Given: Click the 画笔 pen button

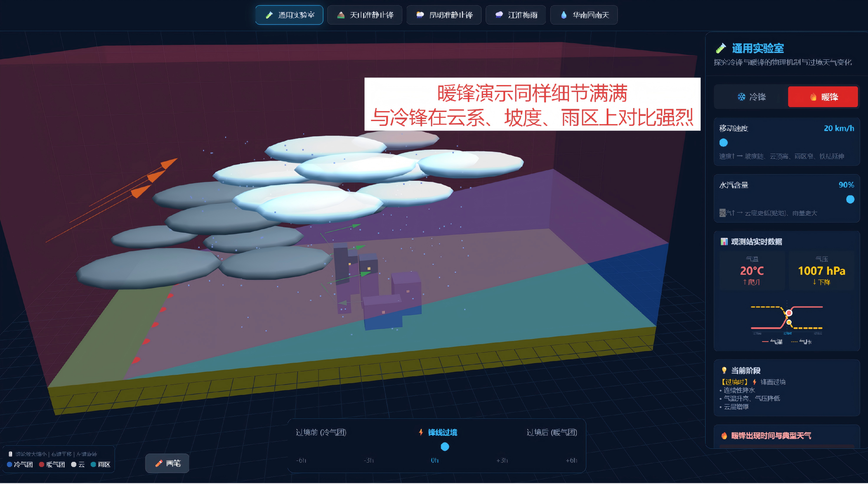Looking at the screenshot, I should 167,463.
